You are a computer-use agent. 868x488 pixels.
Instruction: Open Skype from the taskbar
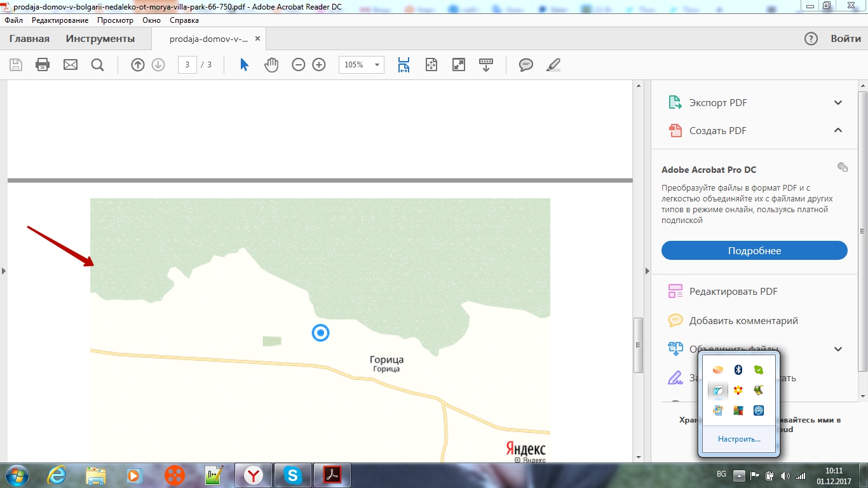tap(293, 475)
